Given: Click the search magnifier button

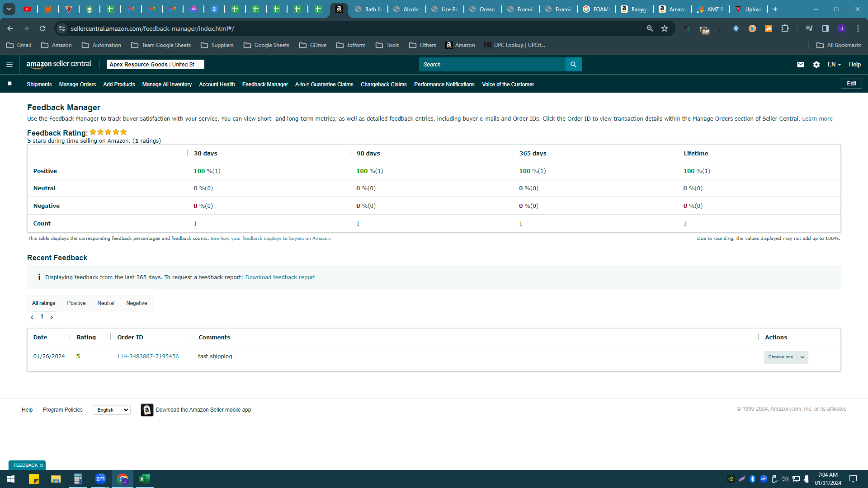Looking at the screenshot, I should pyautogui.click(x=573, y=65).
